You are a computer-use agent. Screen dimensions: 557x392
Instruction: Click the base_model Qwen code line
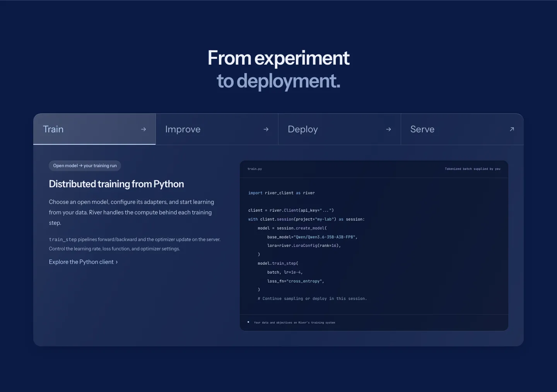[x=312, y=237]
